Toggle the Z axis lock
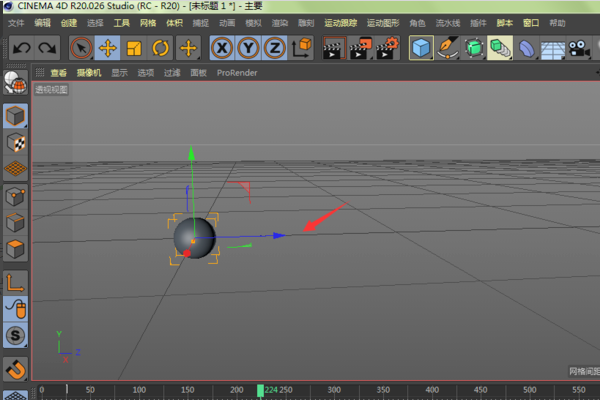600x400 pixels. click(x=274, y=47)
